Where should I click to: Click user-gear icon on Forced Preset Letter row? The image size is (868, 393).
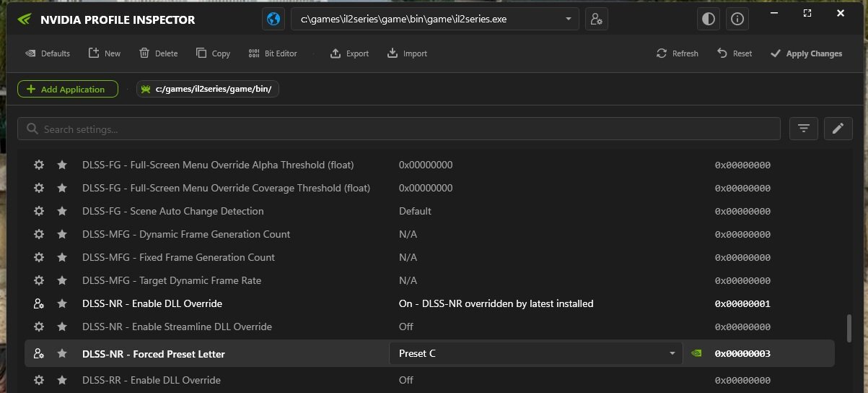click(x=39, y=353)
